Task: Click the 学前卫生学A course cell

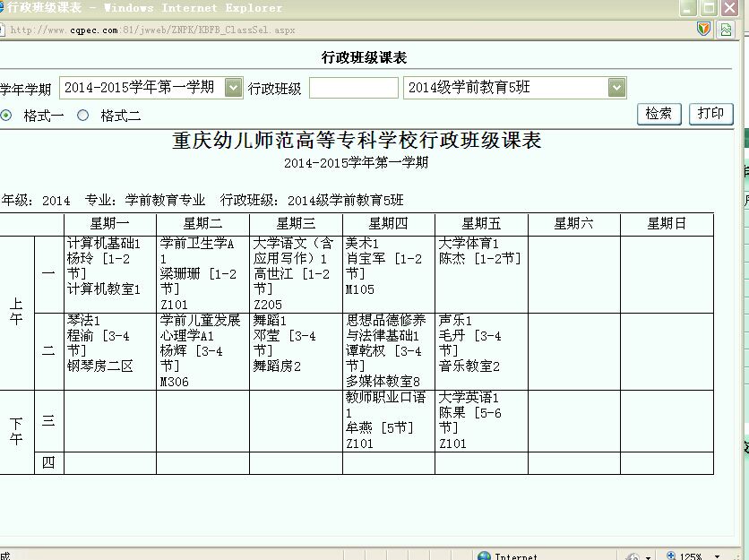Action: click(x=202, y=274)
